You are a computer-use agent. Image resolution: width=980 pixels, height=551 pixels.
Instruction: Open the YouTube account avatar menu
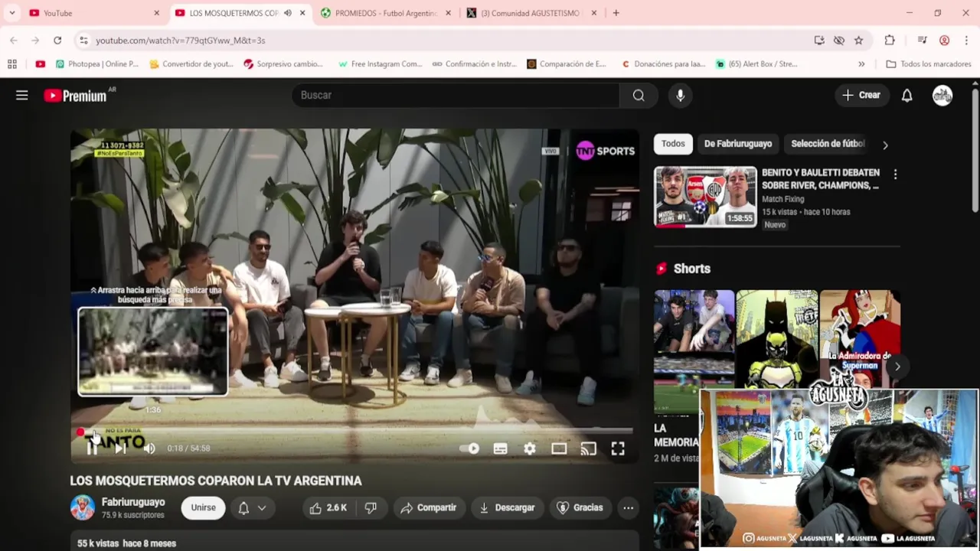coord(942,95)
